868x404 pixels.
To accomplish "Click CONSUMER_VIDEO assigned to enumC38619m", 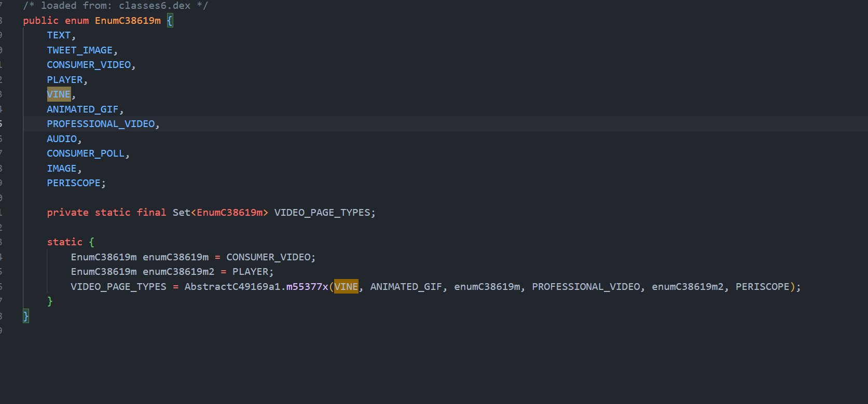I will pos(268,257).
